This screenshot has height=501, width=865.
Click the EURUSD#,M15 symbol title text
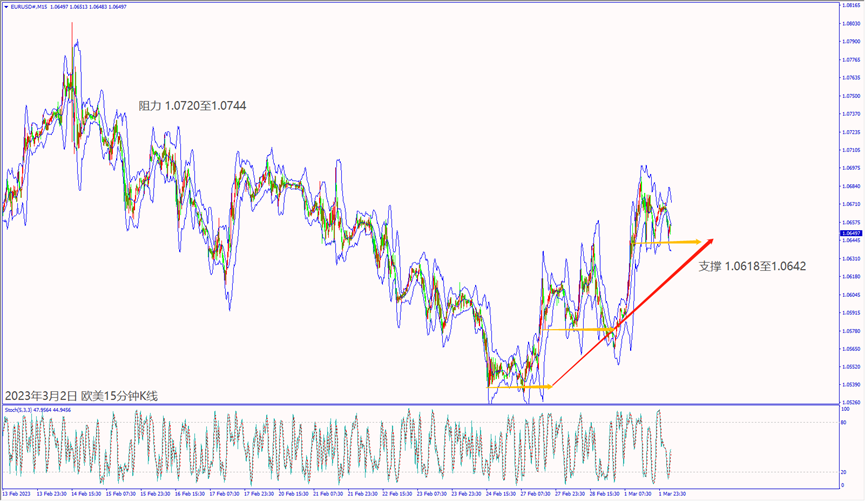pyautogui.click(x=30, y=5)
